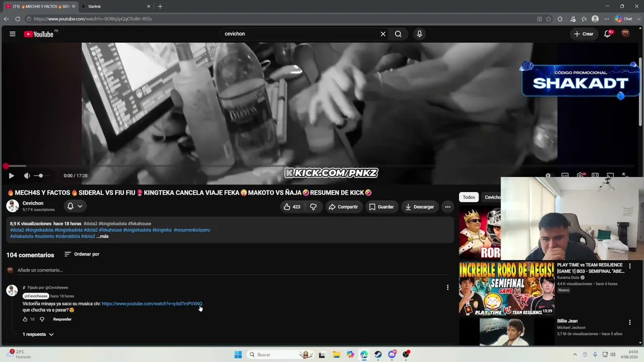
Task: Toggle subtitles on the video player
Action: tap(565, 175)
